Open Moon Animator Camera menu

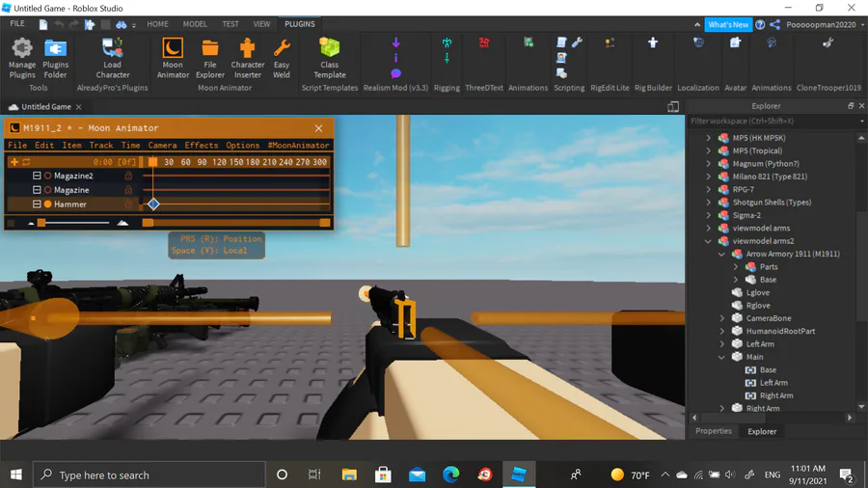(x=162, y=145)
